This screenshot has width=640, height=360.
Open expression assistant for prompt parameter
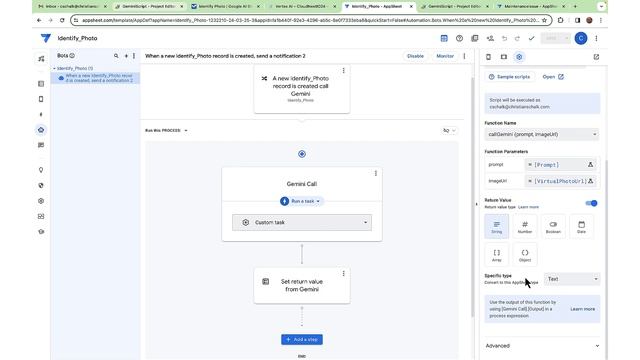click(x=590, y=164)
